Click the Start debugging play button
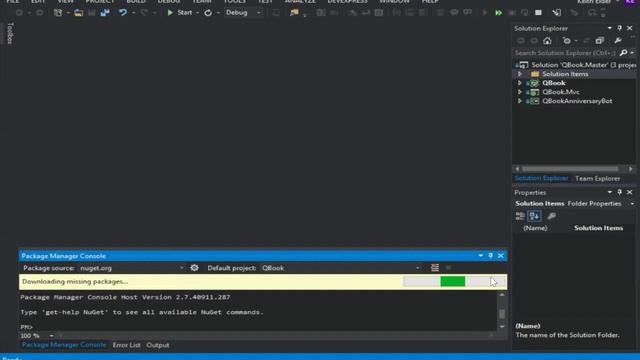 point(170,13)
